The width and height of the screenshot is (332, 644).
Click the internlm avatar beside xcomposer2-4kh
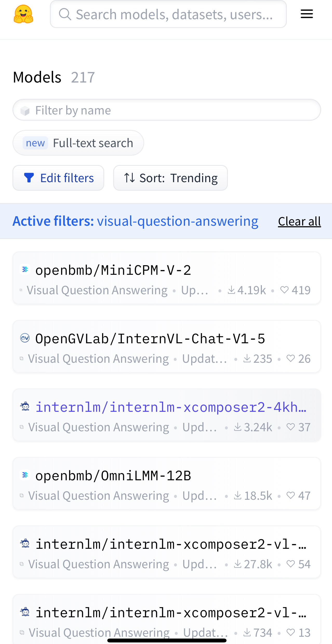[x=25, y=407]
